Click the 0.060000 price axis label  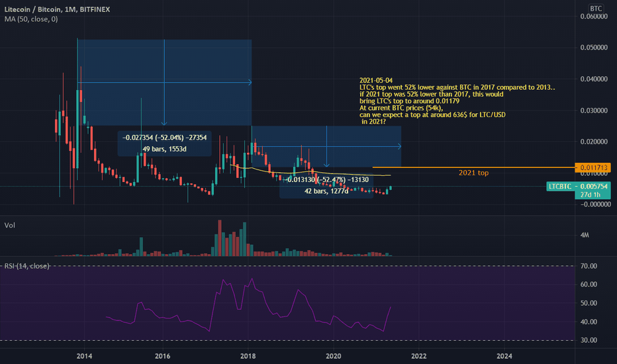pyautogui.click(x=594, y=17)
